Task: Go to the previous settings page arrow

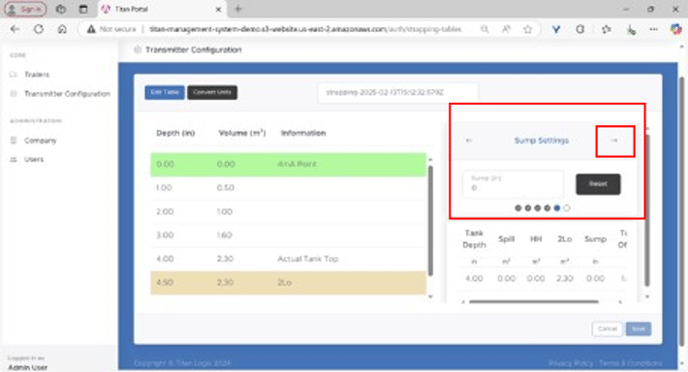Action: coord(469,140)
